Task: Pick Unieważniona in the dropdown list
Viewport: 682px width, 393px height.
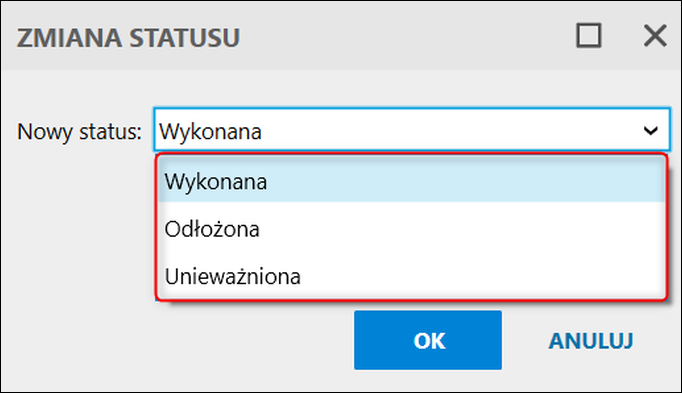Action: click(411, 276)
